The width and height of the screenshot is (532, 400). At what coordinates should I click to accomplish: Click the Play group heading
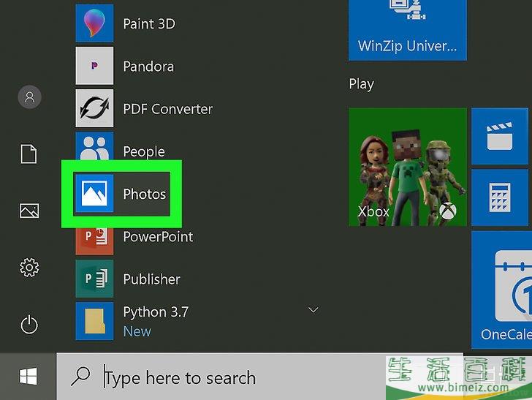point(361,84)
